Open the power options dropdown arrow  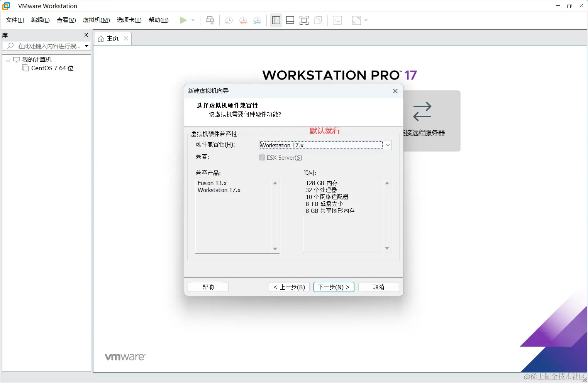(x=193, y=20)
